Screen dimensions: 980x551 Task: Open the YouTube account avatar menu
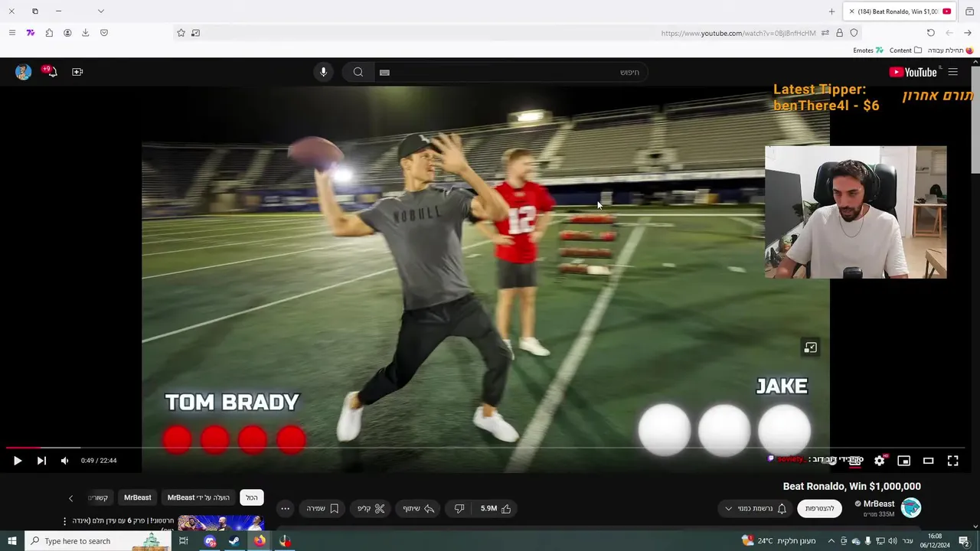[x=24, y=72]
